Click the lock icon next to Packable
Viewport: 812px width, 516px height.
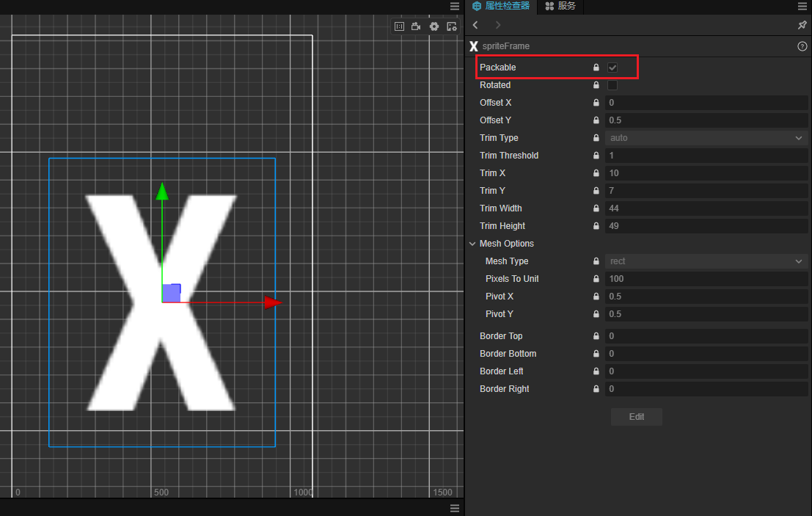(596, 68)
